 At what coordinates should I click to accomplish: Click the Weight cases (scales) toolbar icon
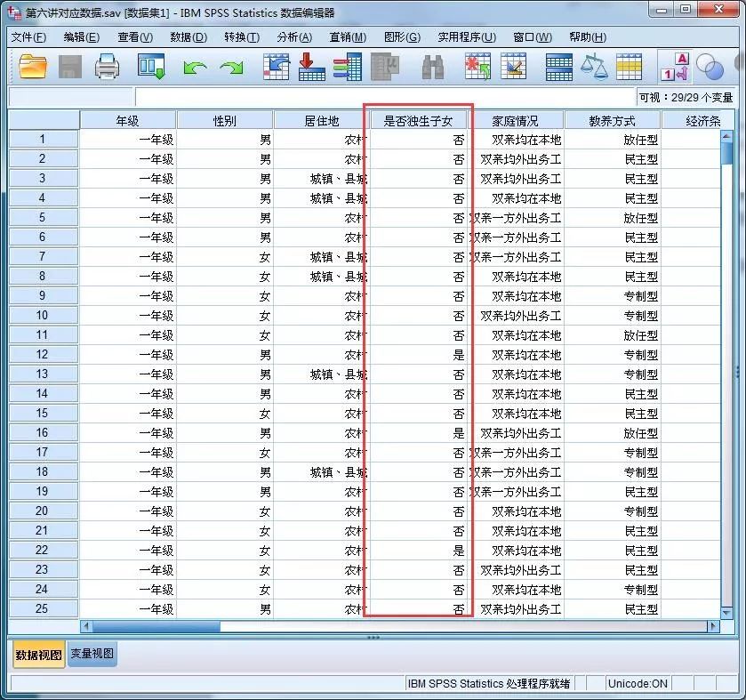click(x=593, y=66)
